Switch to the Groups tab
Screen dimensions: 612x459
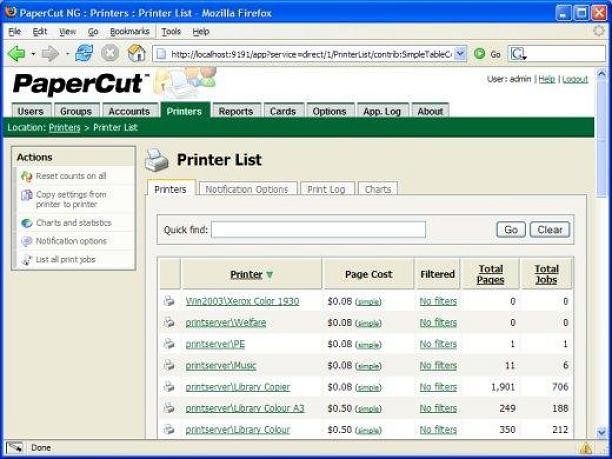76,111
